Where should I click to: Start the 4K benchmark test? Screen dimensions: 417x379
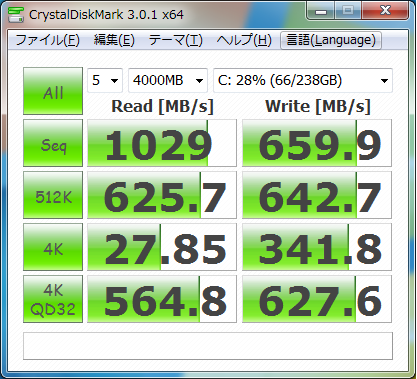53,247
